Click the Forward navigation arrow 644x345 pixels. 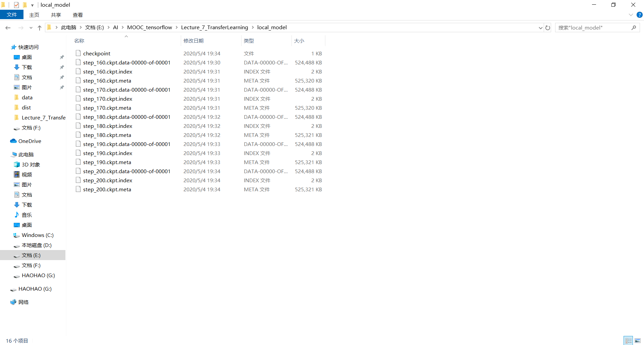point(21,28)
